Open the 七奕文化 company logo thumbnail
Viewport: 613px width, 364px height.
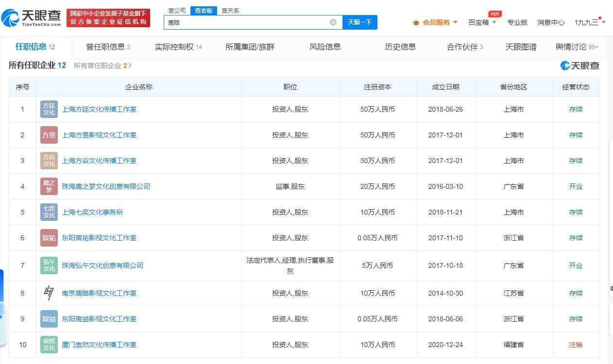click(x=49, y=212)
